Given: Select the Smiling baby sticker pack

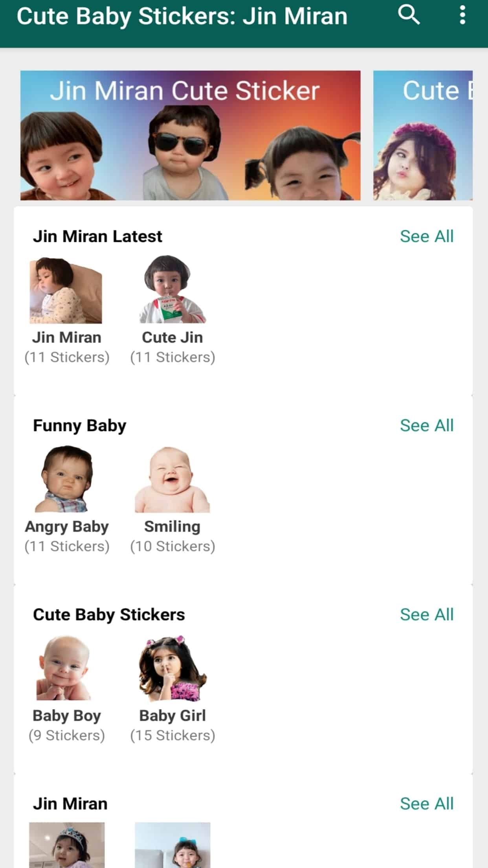Looking at the screenshot, I should 172,480.
